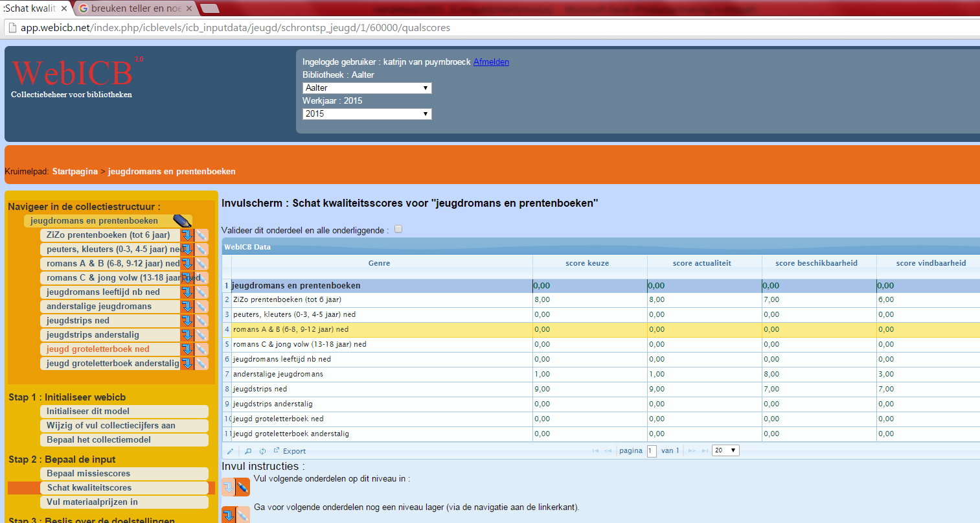
Task: Switch to the 'Schat kwalit' browser tab
Action: (x=30, y=8)
